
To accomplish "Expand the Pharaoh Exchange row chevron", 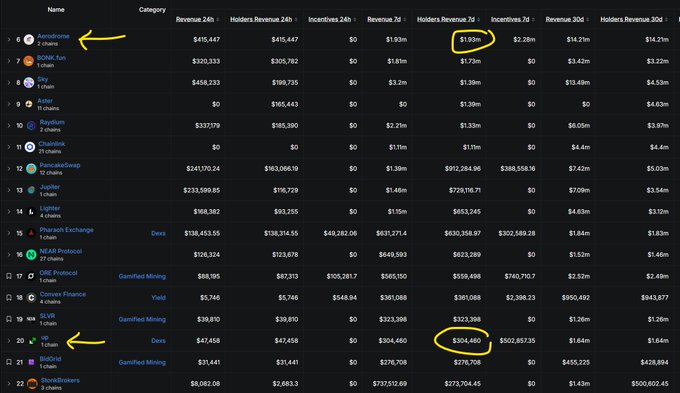I will [x=8, y=233].
